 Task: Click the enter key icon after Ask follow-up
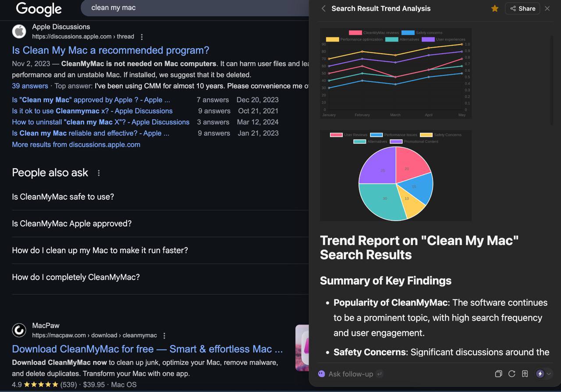(x=380, y=374)
